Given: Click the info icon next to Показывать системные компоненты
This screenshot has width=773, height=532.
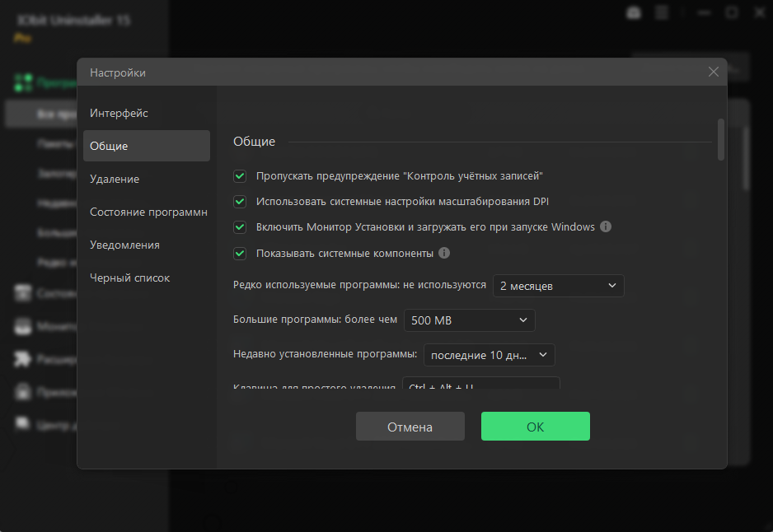Looking at the screenshot, I should (x=444, y=253).
